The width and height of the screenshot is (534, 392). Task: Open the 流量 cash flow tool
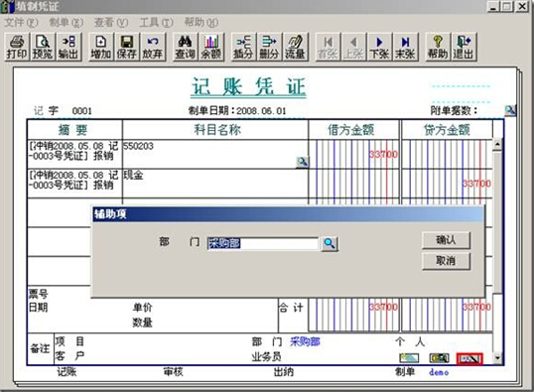295,47
